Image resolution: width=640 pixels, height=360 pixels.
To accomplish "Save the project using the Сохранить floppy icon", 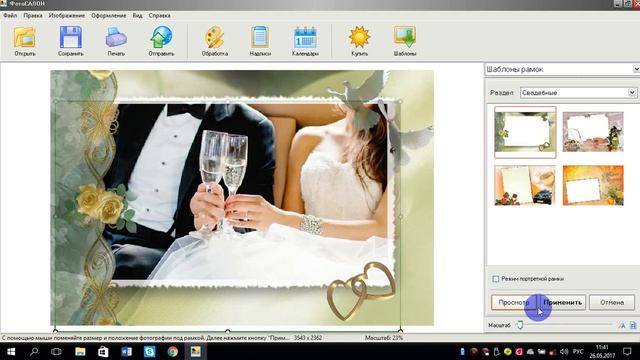I will tap(71, 41).
